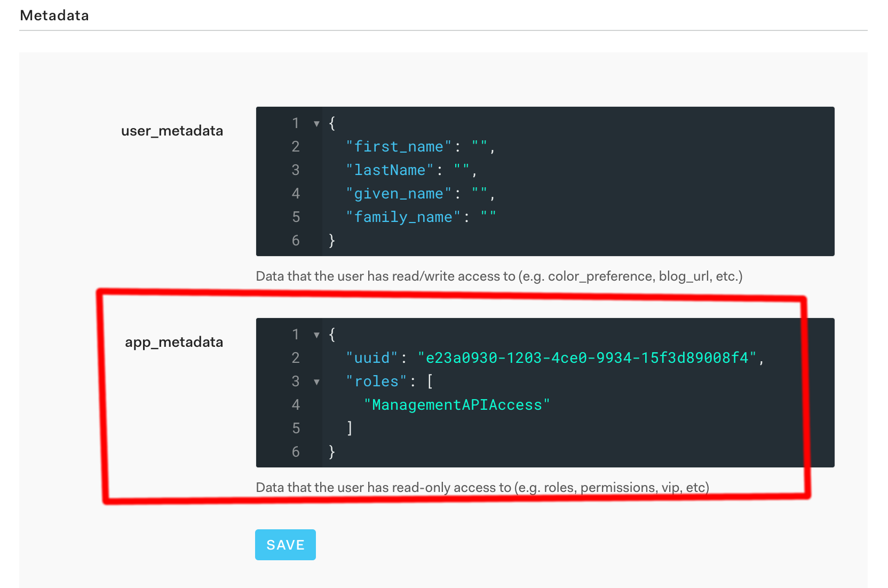Collapse the "roles" array fold arrow
The width and height of the screenshot is (888, 588).
pos(316,382)
